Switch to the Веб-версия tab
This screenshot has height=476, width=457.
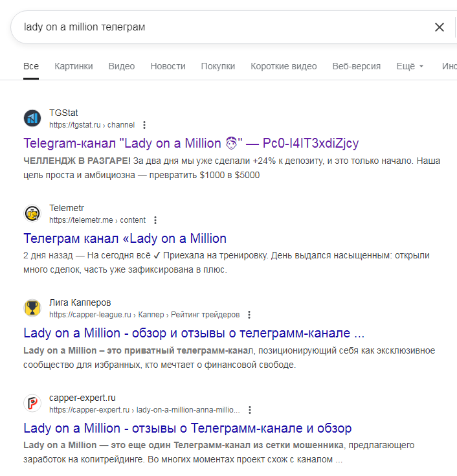[356, 66]
